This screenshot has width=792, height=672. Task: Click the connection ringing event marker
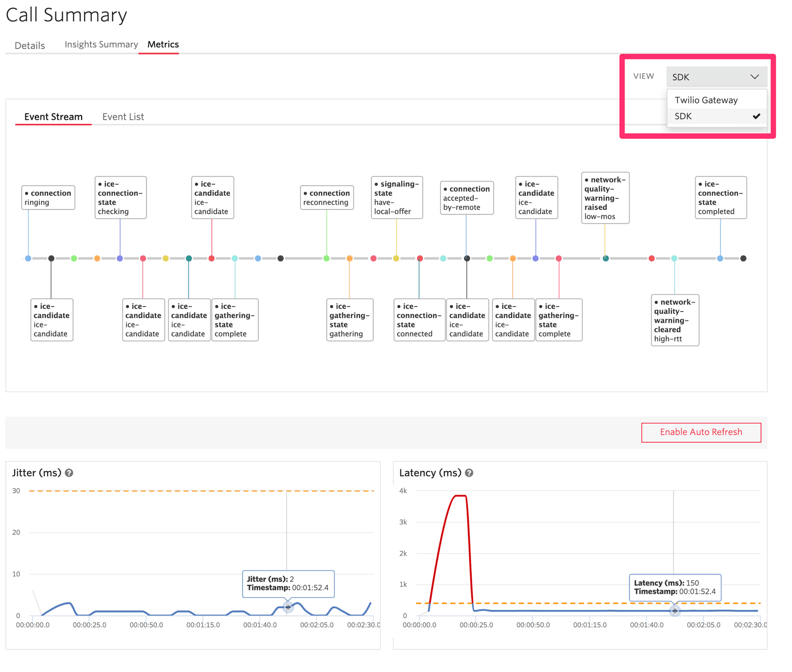tap(48, 198)
